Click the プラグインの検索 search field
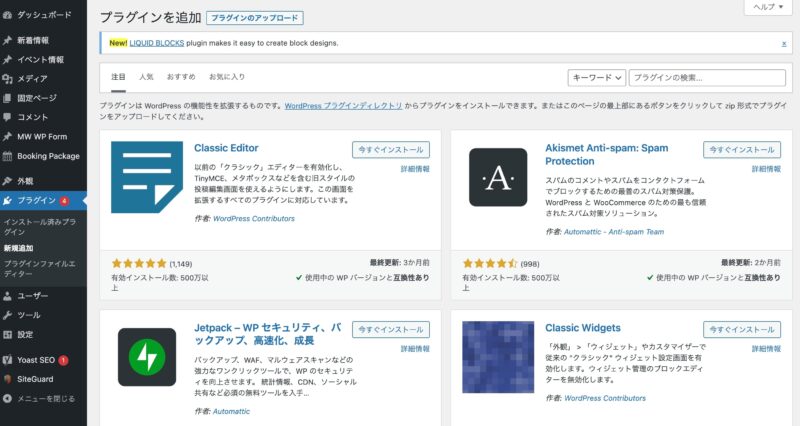 coord(707,78)
